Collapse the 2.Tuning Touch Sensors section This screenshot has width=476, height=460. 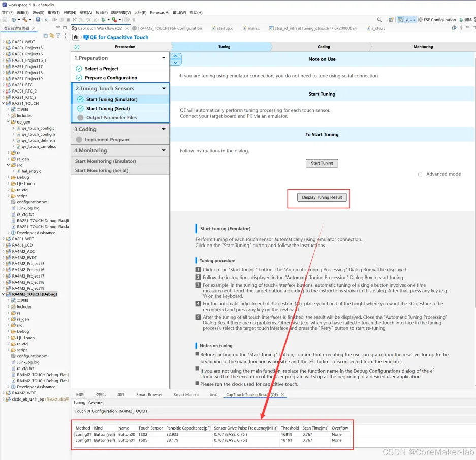click(164, 88)
